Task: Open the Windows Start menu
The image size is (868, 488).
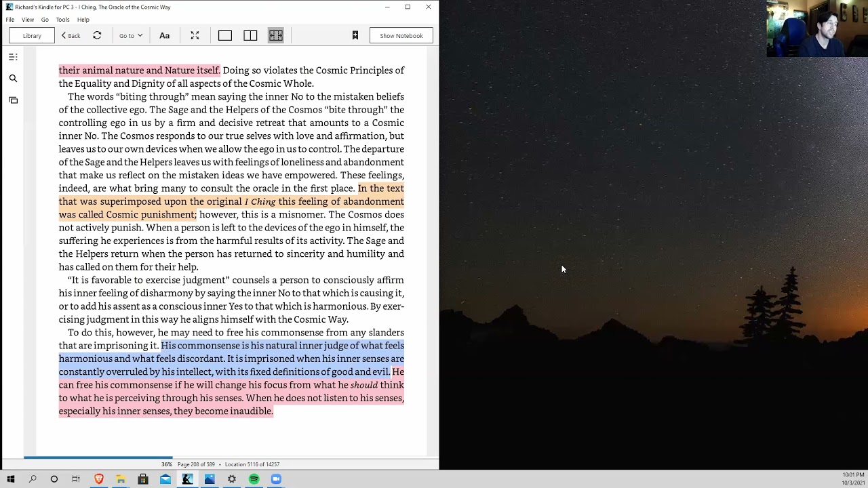Action: tap(11, 479)
